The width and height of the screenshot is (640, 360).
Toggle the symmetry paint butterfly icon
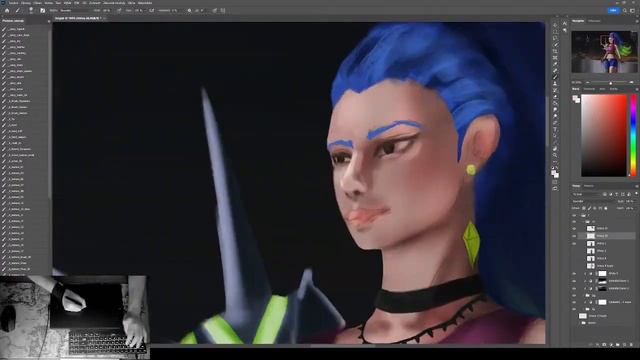223,11
